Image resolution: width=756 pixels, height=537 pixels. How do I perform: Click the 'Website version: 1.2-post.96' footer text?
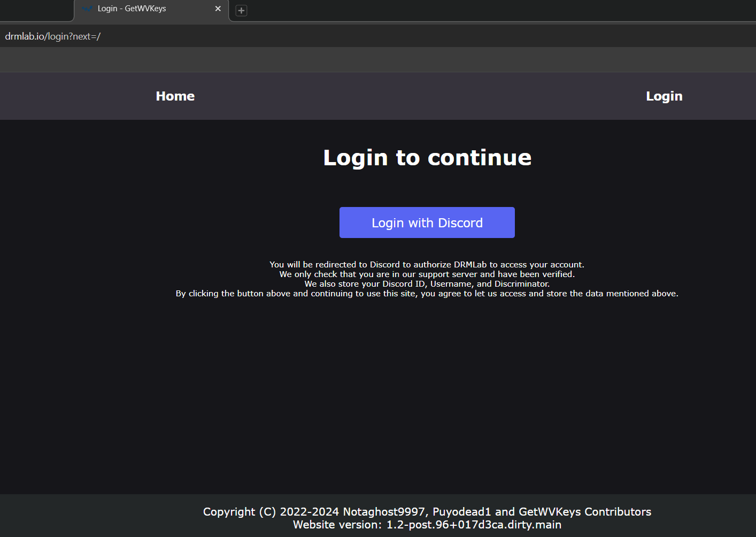click(427, 525)
